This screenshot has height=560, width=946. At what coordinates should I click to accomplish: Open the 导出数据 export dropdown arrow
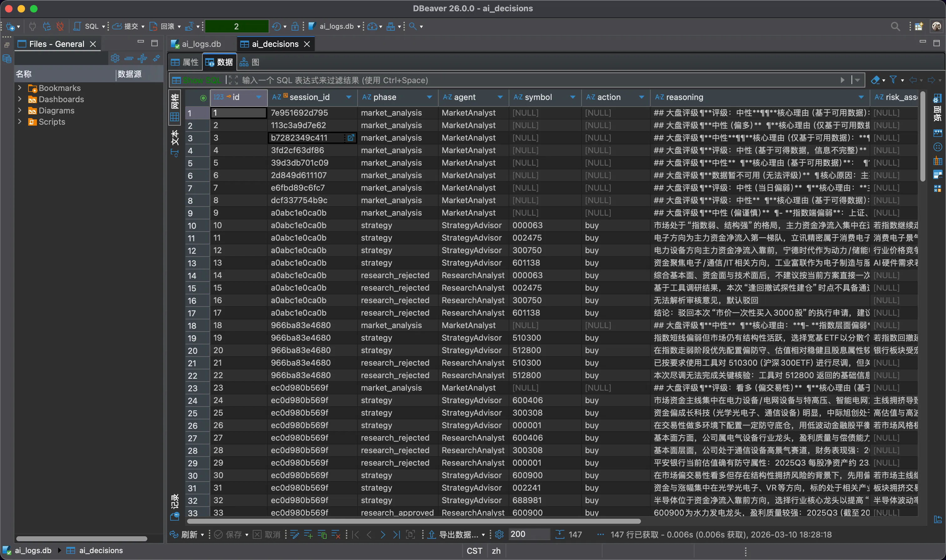coord(483,535)
